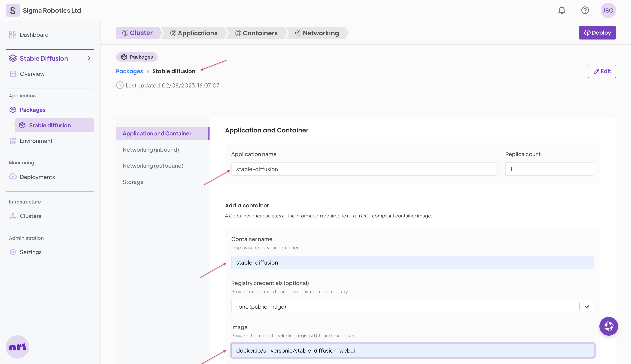Viewport: 631px width, 364px height.
Task: Click the Registry credentials dropdown arrow
Action: [587, 307]
